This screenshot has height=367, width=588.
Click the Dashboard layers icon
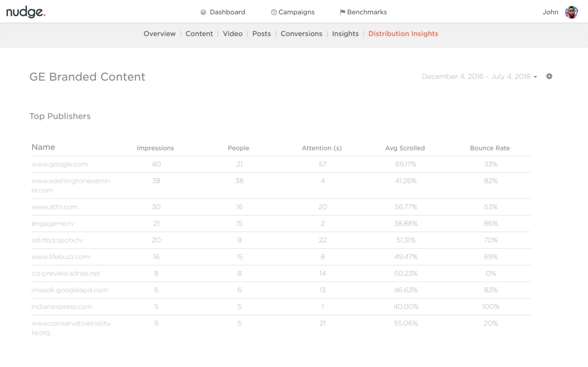tap(203, 12)
